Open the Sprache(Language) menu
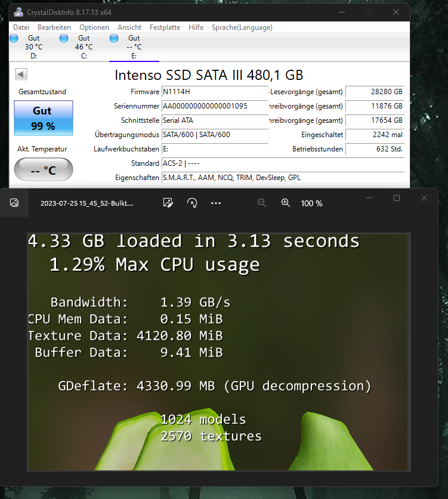Image resolution: width=448 pixels, height=499 pixels. [x=242, y=27]
